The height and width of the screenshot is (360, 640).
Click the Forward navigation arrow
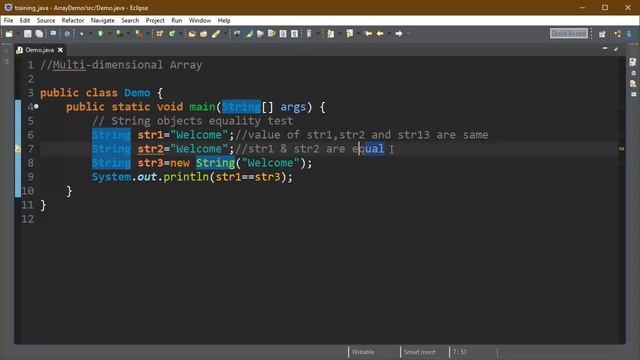point(399,34)
